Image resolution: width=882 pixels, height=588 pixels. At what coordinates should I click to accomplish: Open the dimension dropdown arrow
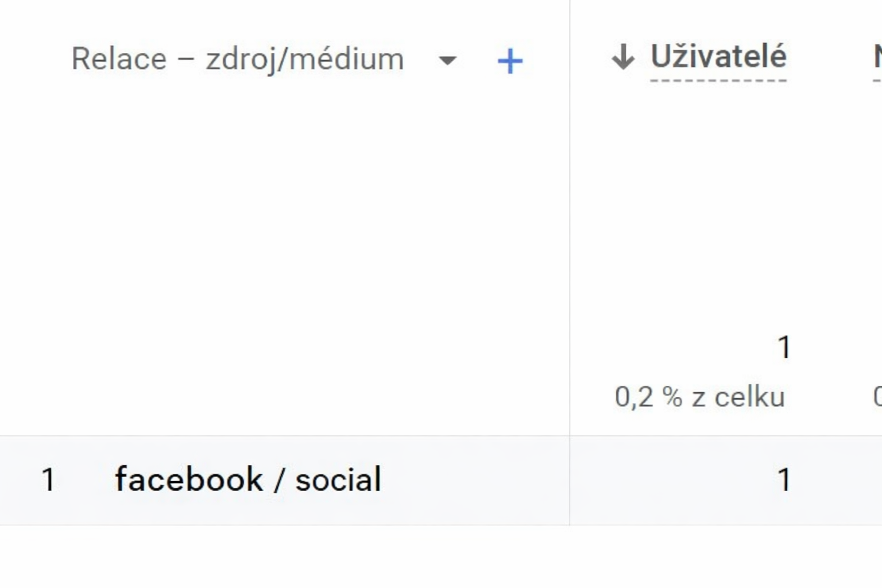[447, 60]
